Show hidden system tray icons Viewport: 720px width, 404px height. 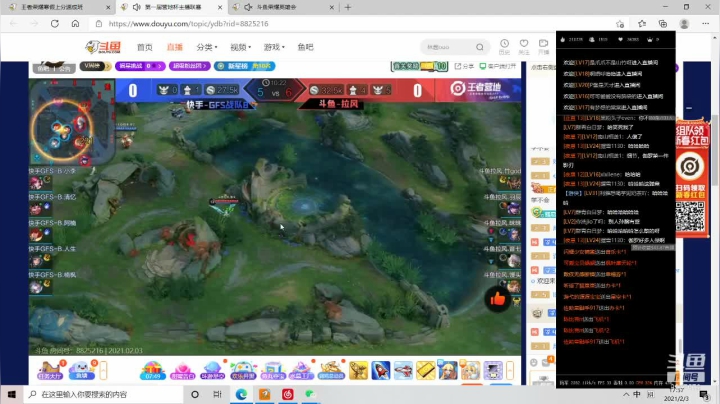click(626, 394)
